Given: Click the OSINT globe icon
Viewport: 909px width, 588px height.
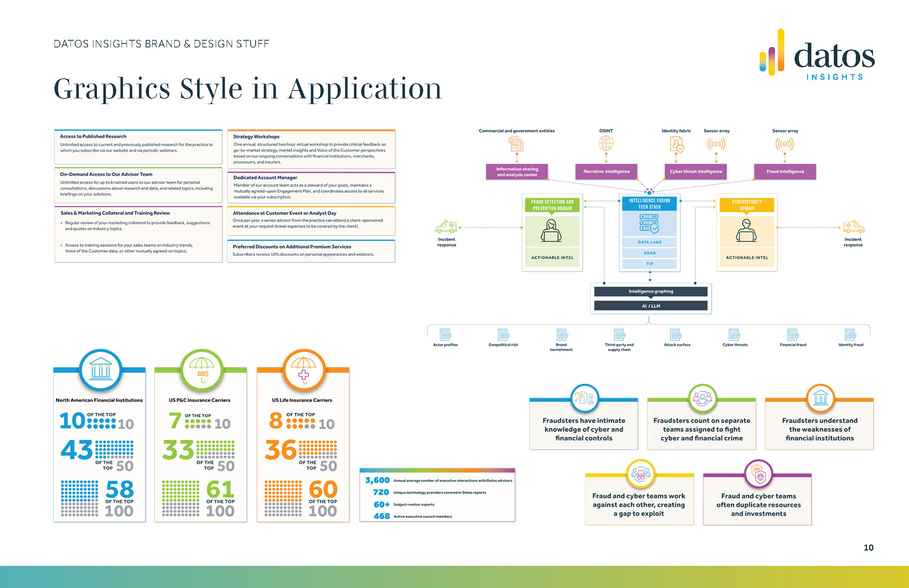Looking at the screenshot, I should coord(606,143).
